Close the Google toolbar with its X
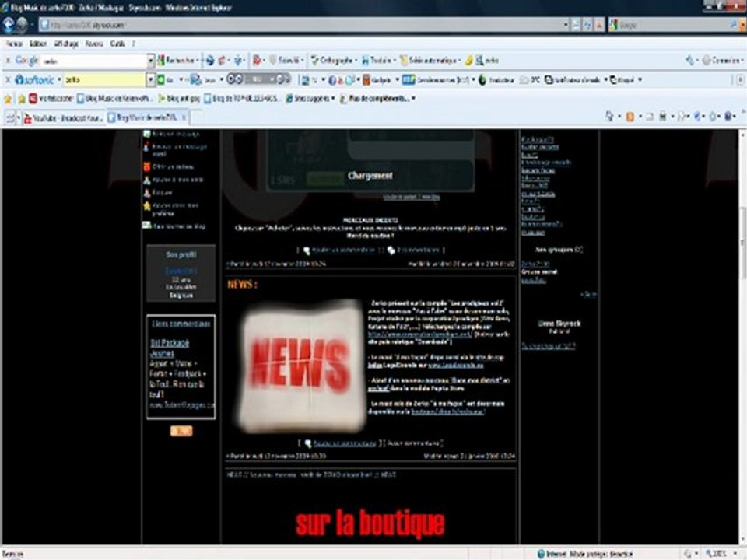This screenshot has width=747, height=560. (7, 61)
